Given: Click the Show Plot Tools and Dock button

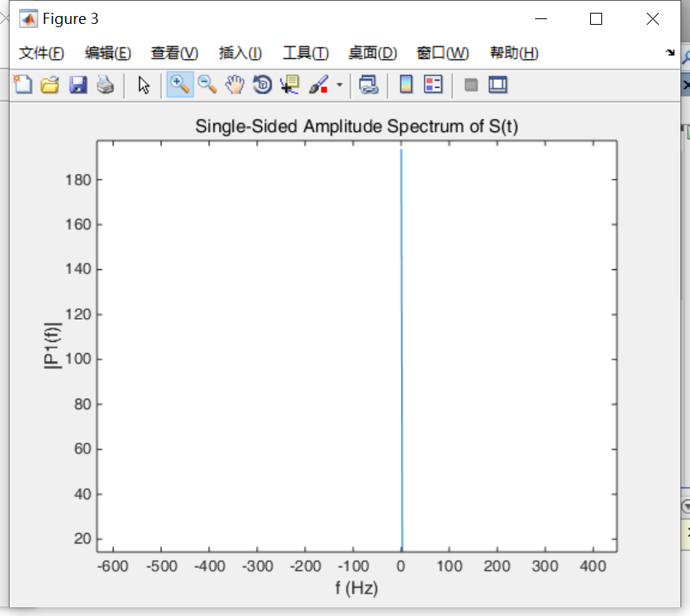Looking at the screenshot, I should [x=498, y=85].
